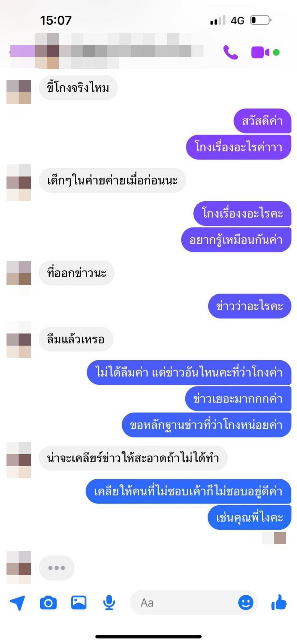The image size is (297, 644).
Task: Start a voice call with the phone icon
Action: [x=230, y=52]
